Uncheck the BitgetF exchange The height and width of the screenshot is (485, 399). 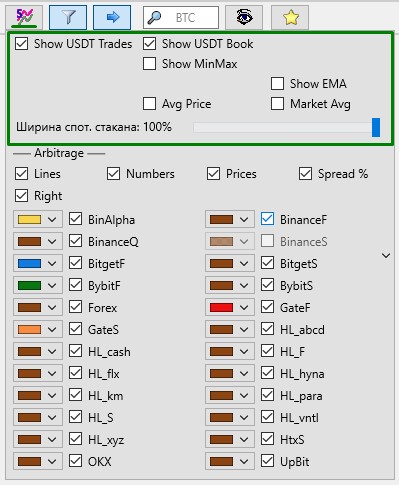point(75,263)
